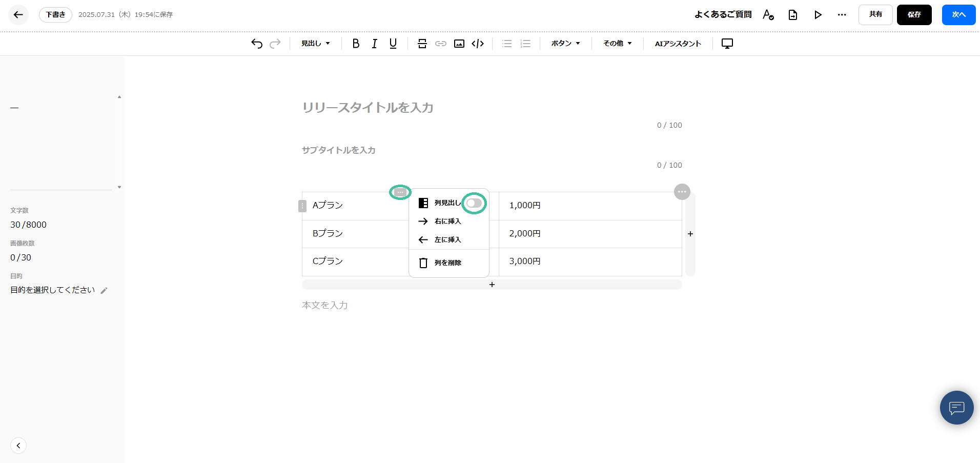Insert an embedded code block
The image size is (980, 463).
pyautogui.click(x=477, y=44)
